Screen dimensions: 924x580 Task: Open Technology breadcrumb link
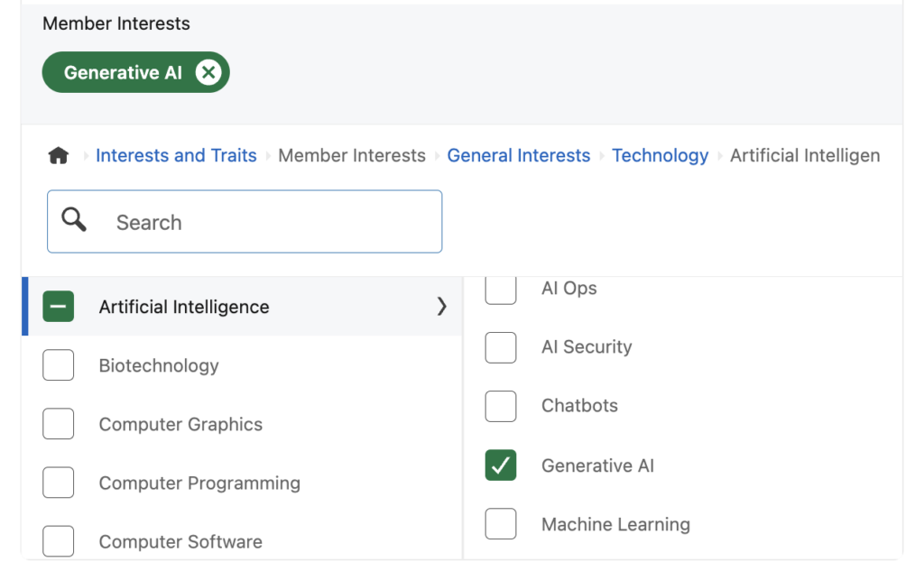tap(660, 155)
